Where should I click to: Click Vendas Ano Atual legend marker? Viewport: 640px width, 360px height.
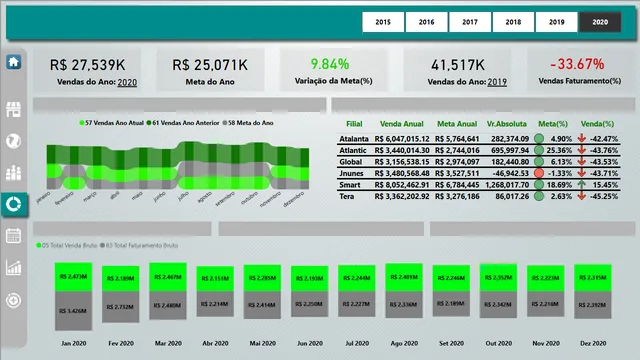pyautogui.click(x=82, y=123)
